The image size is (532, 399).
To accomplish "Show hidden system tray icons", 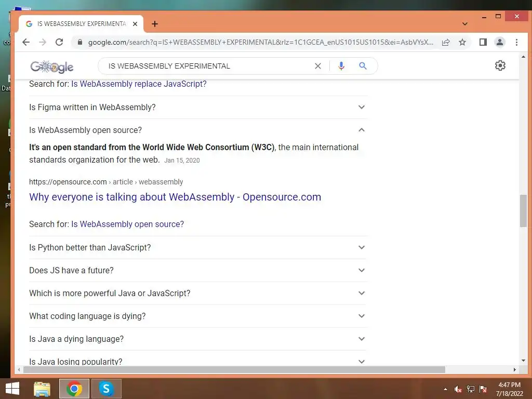I will pos(445,389).
